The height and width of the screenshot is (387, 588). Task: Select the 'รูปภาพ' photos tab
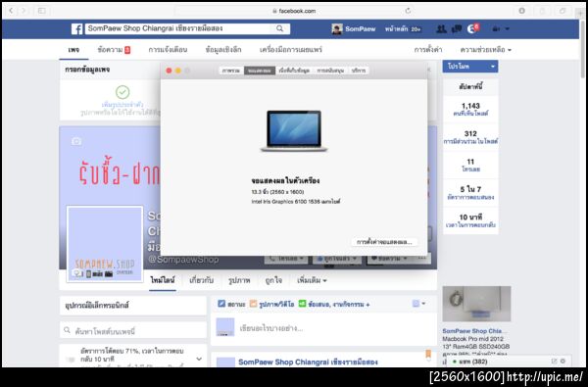click(x=239, y=280)
